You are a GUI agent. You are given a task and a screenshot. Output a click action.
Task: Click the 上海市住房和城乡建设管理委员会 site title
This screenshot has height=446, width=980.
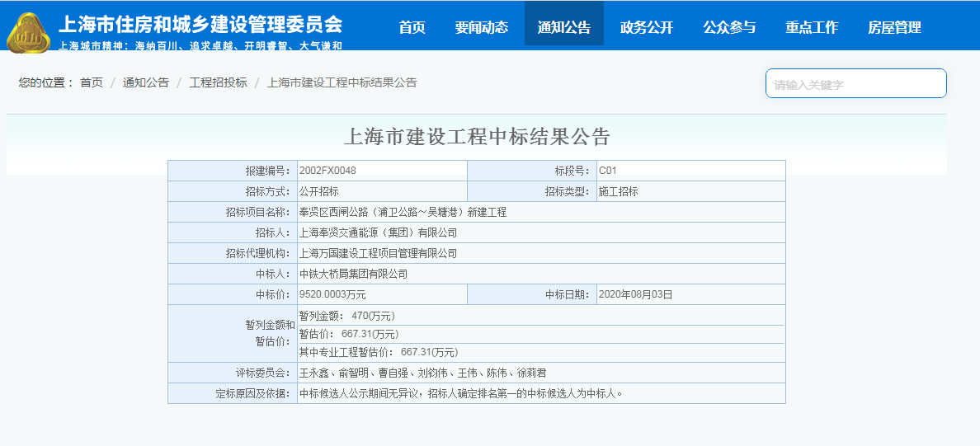tap(200, 24)
